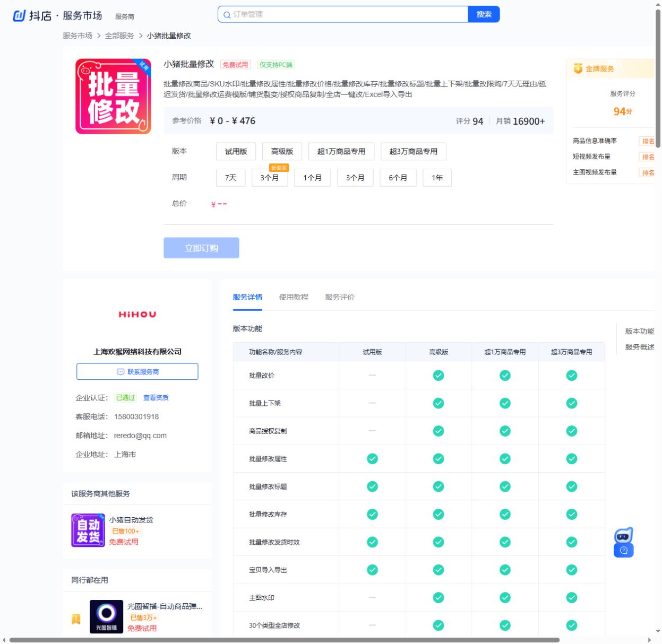Click the 小猪自动发货 title
Screen dimensions: 662x644
(131, 520)
